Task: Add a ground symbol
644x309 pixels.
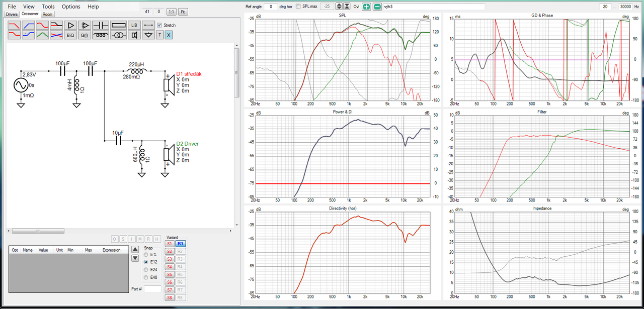Action: click(148, 35)
